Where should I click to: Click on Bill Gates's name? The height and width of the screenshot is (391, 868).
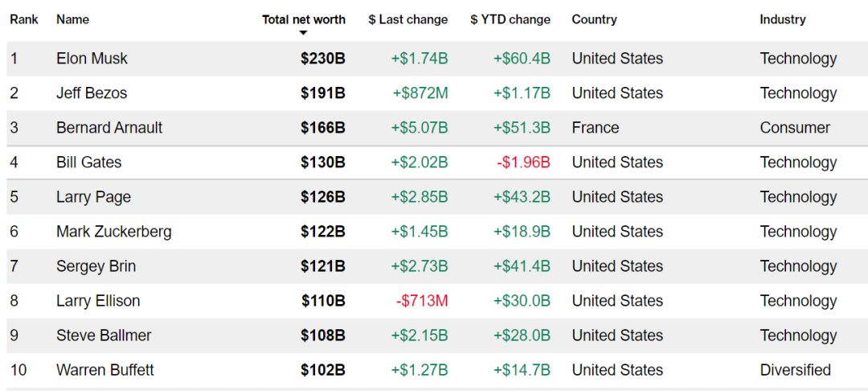(x=89, y=163)
